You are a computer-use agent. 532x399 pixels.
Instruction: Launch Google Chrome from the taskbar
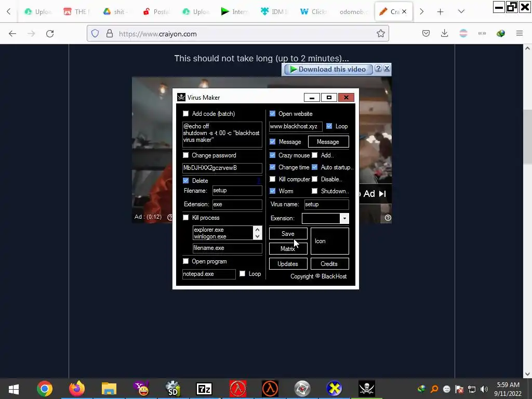click(x=45, y=389)
